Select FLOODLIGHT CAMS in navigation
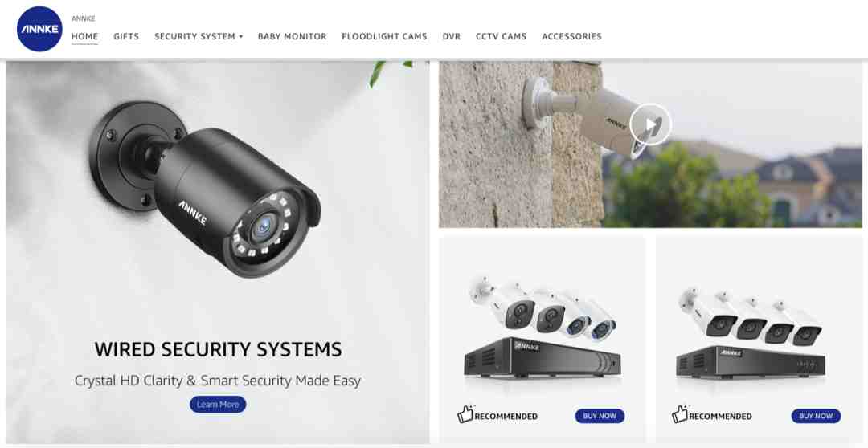This screenshot has height=448, width=868. pyautogui.click(x=384, y=36)
